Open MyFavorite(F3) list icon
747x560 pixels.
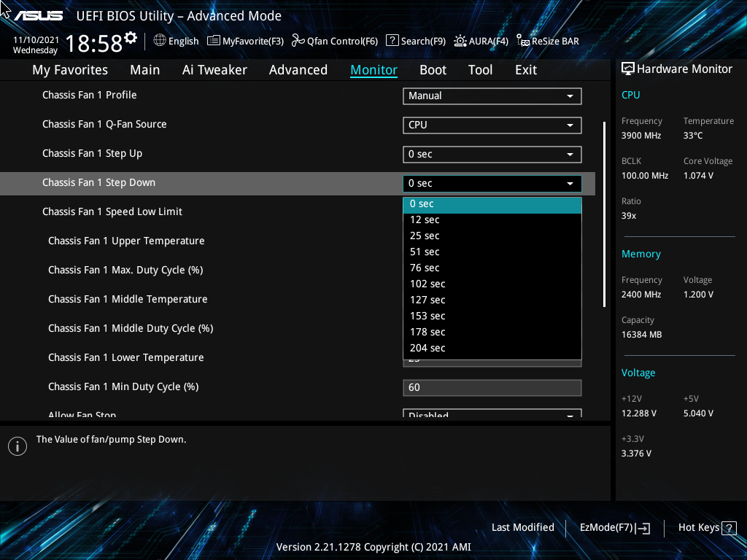click(x=214, y=41)
